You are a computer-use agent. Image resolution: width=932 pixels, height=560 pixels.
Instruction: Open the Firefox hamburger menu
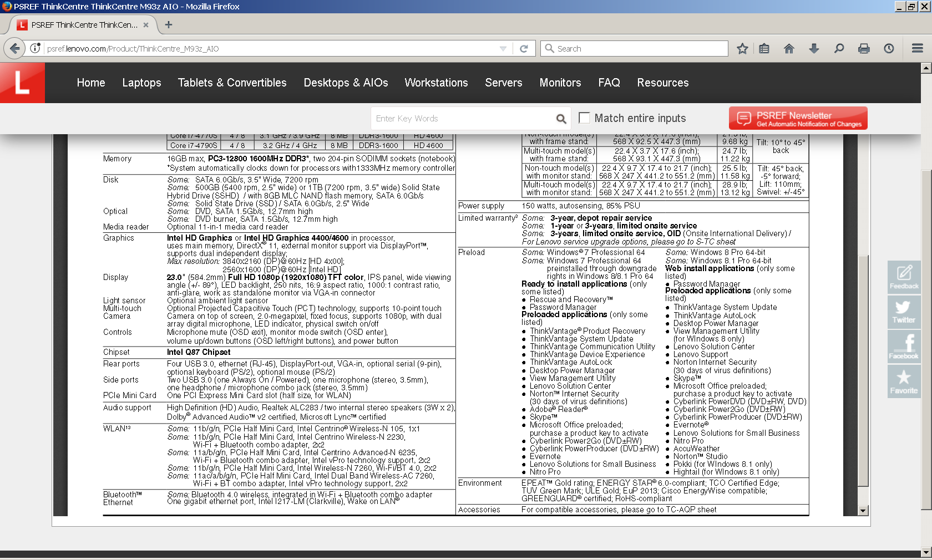click(917, 48)
